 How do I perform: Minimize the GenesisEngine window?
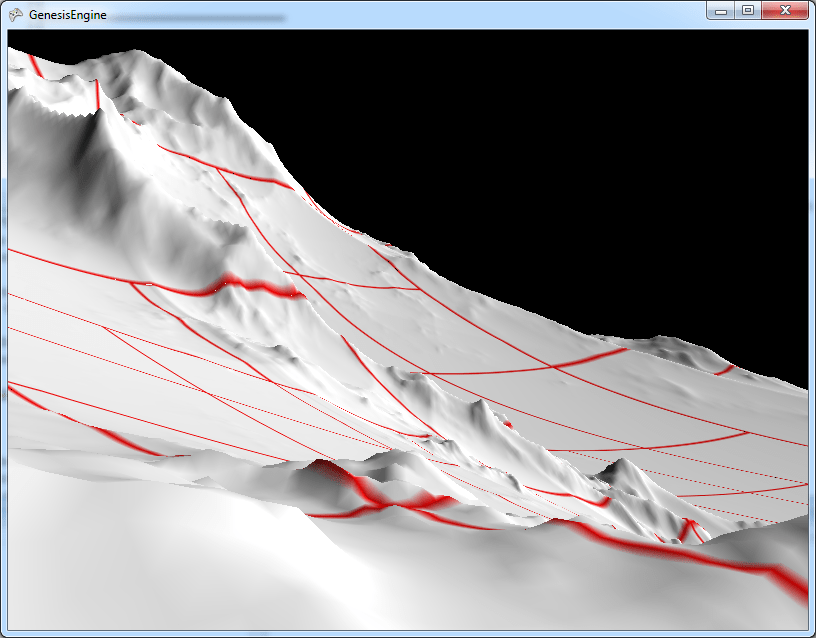[x=721, y=10]
